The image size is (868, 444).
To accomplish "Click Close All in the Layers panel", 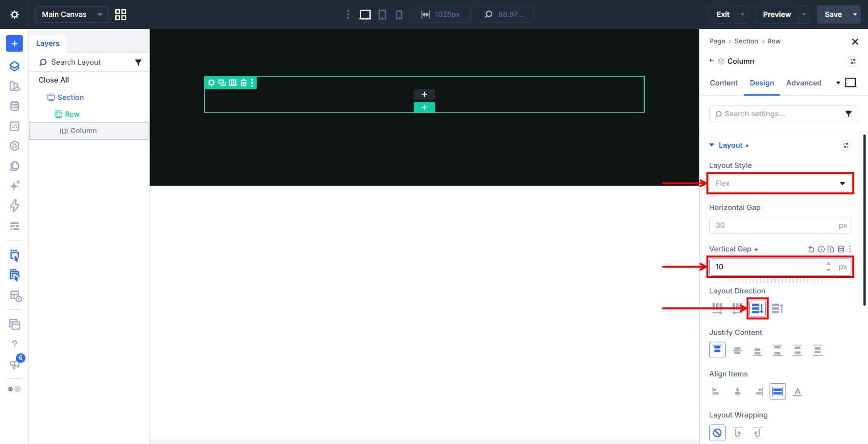I will (54, 80).
